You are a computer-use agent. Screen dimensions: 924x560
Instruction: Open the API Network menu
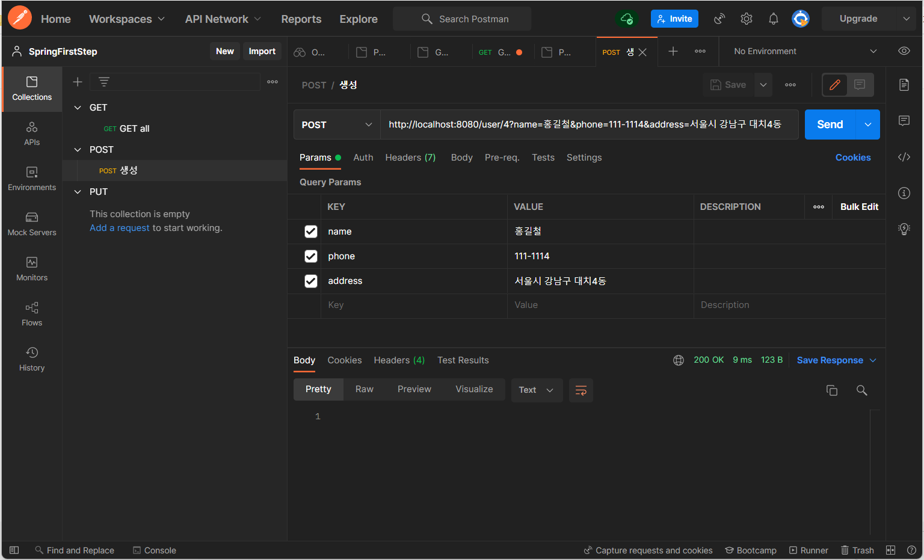[223, 19]
